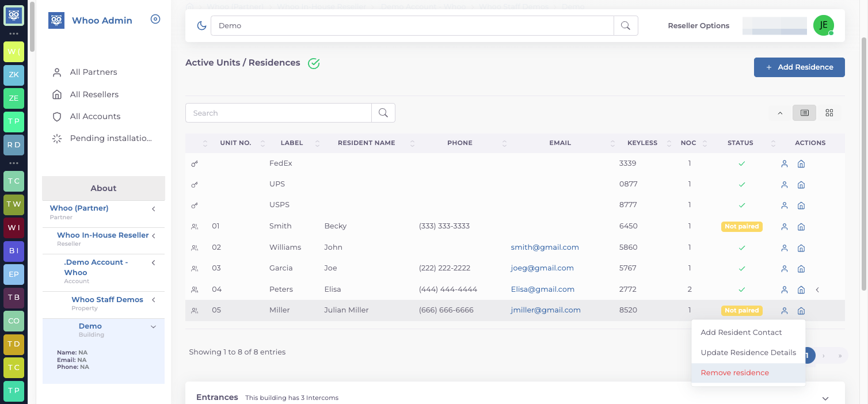This screenshot has width=868, height=404.
Task: Open residence home icon for UPS row
Action: pyautogui.click(x=801, y=185)
